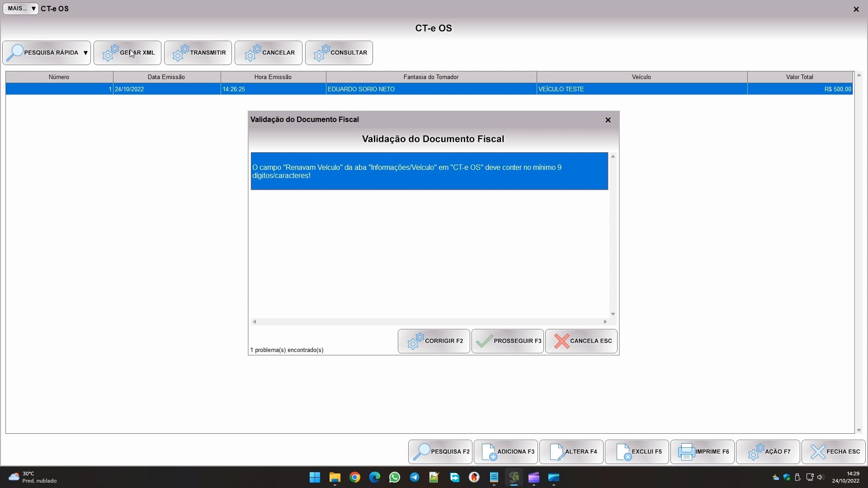Screen dimensions: 868x488
Task: Sort by the Número column header
Action: click(x=59, y=77)
